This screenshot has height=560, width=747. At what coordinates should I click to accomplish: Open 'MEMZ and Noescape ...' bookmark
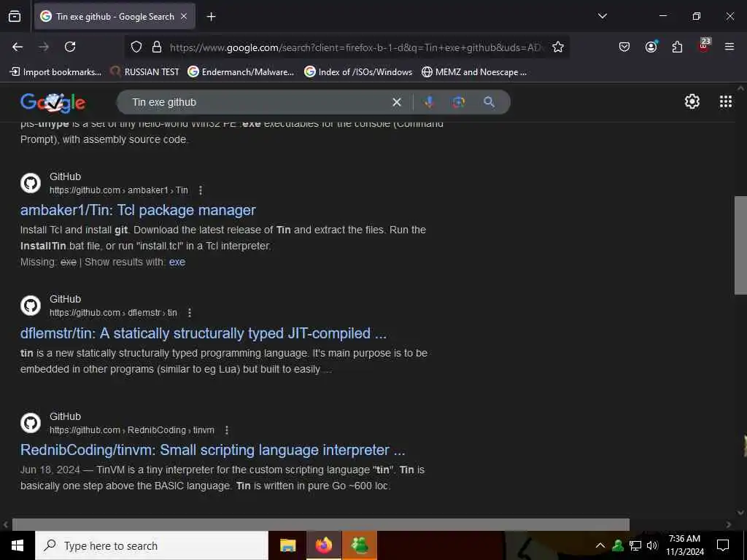pos(474,72)
